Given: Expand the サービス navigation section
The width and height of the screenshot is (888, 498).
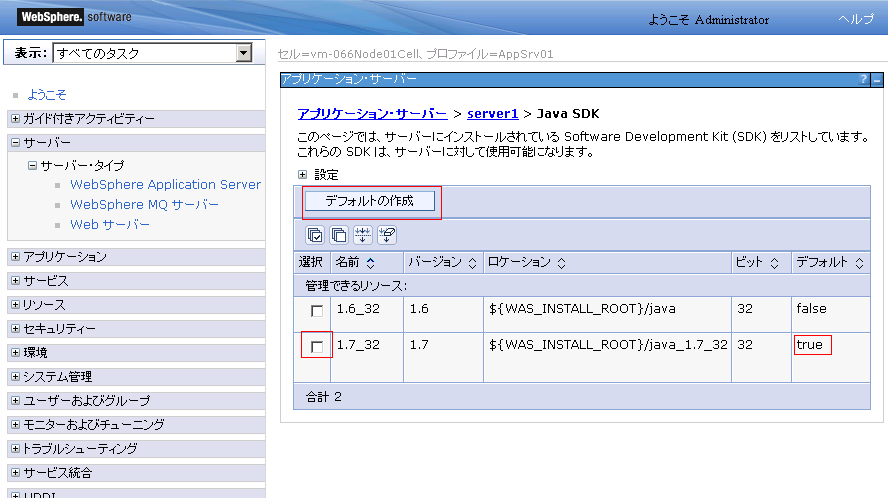Looking at the screenshot, I should (x=15, y=280).
